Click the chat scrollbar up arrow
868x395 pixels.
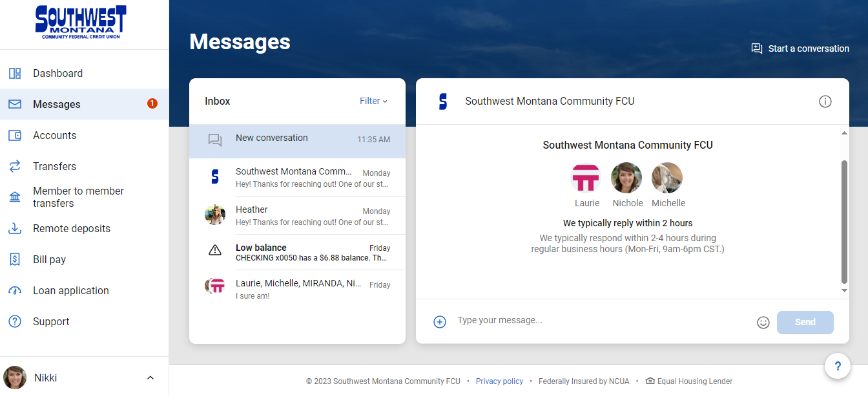click(x=844, y=133)
